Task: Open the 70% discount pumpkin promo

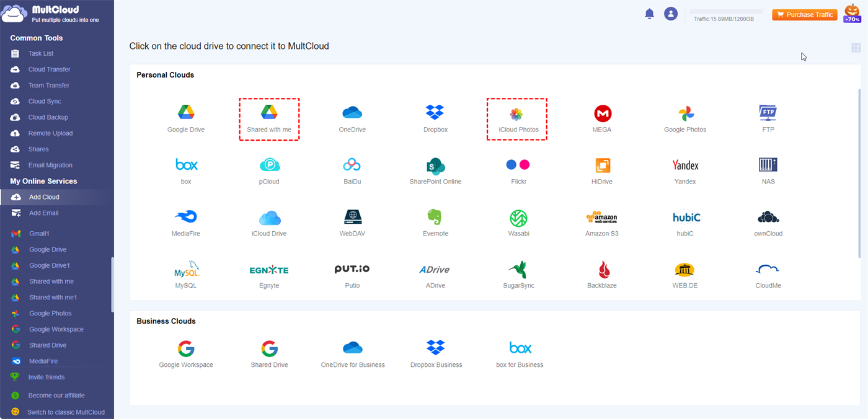Action: [852, 13]
